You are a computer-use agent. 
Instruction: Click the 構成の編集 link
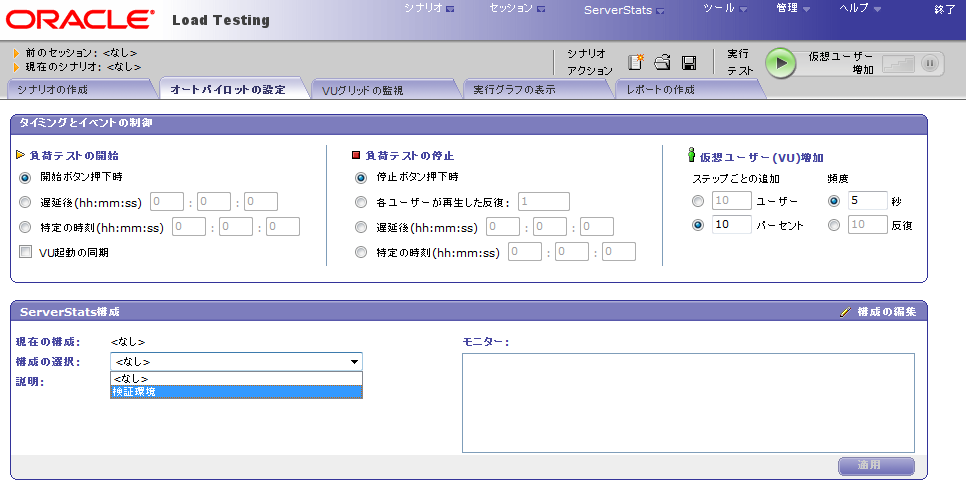[x=887, y=312]
